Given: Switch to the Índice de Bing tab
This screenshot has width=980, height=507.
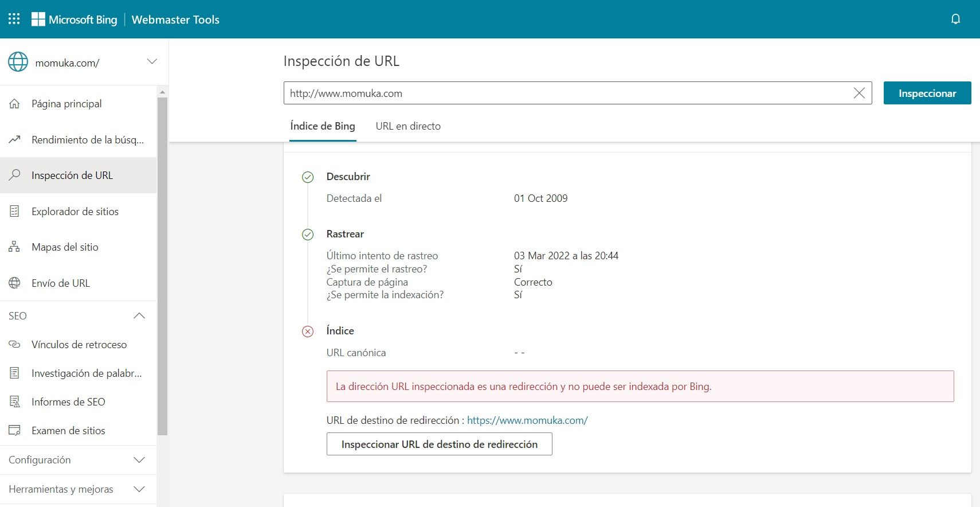Looking at the screenshot, I should 323,126.
